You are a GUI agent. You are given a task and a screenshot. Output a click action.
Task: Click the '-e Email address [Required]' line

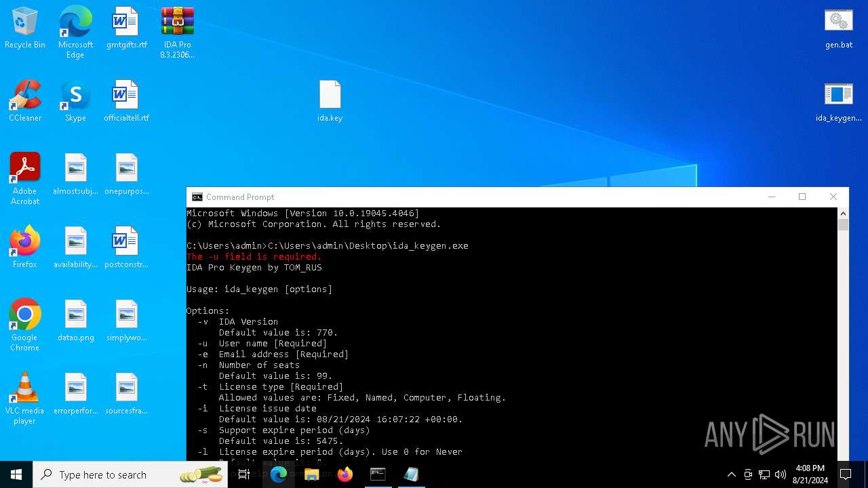[273, 354]
